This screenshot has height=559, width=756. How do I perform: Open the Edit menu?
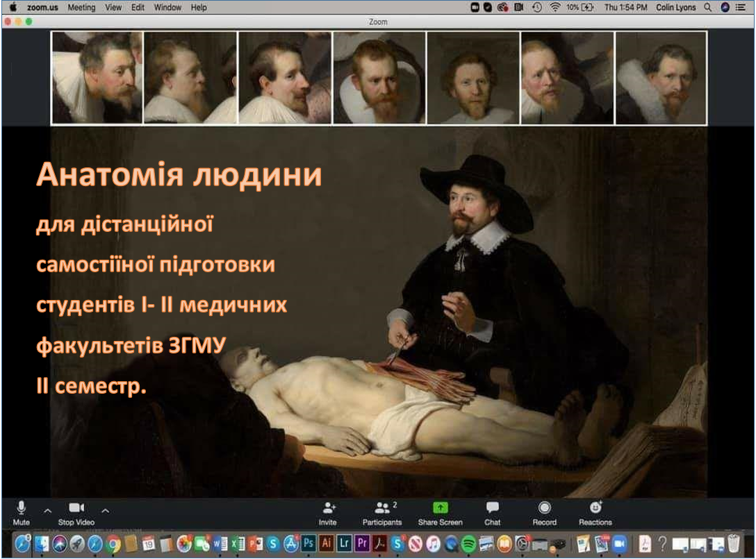pyautogui.click(x=138, y=7)
